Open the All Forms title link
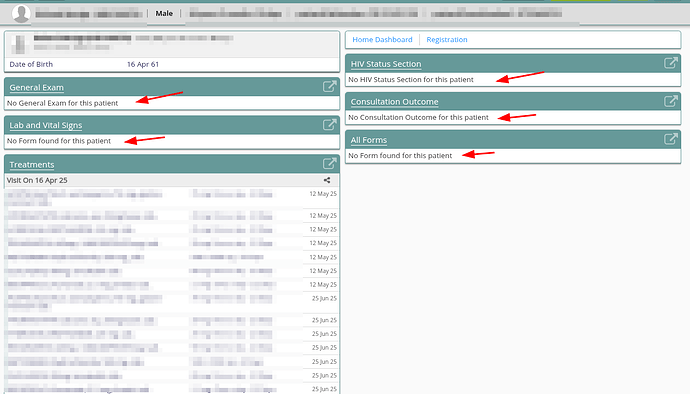The width and height of the screenshot is (690, 394). [369, 140]
